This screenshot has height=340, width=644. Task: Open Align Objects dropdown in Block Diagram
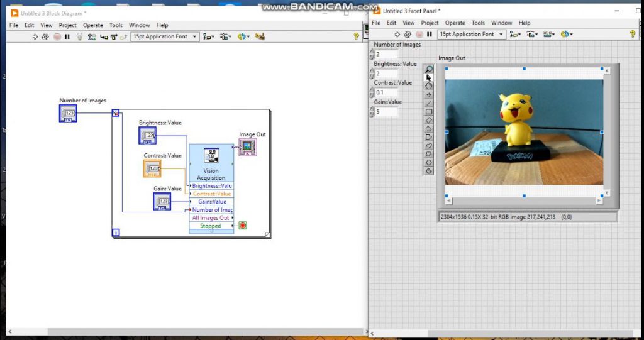click(x=209, y=36)
